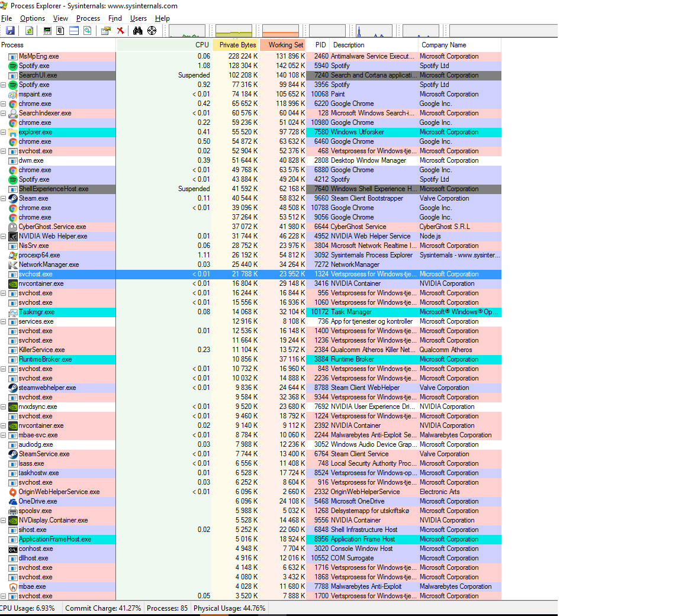
Task: Sort by the CPU column header
Action: pyautogui.click(x=164, y=45)
